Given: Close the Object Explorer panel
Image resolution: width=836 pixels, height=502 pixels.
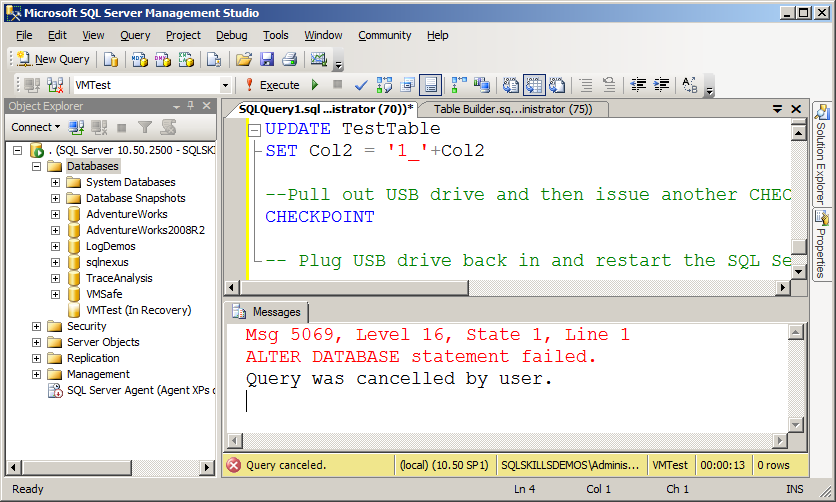Looking at the screenshot, I should point(206,106).
